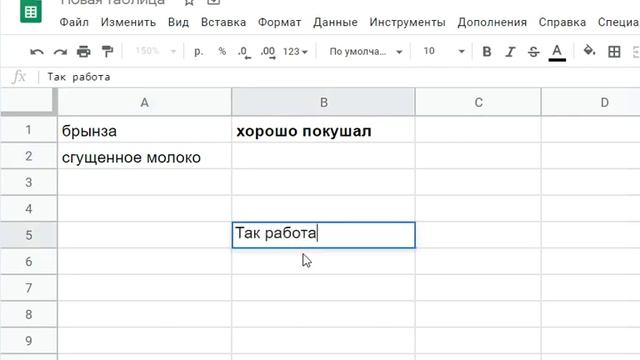The height and width of the screenshot is (360, 640).
Task: Select cell containing 'брынза'
Action: click(x=144, y=130)
